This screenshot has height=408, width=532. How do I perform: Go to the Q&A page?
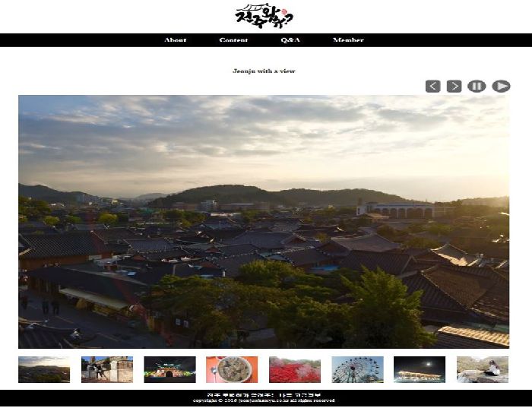[290, 40]
